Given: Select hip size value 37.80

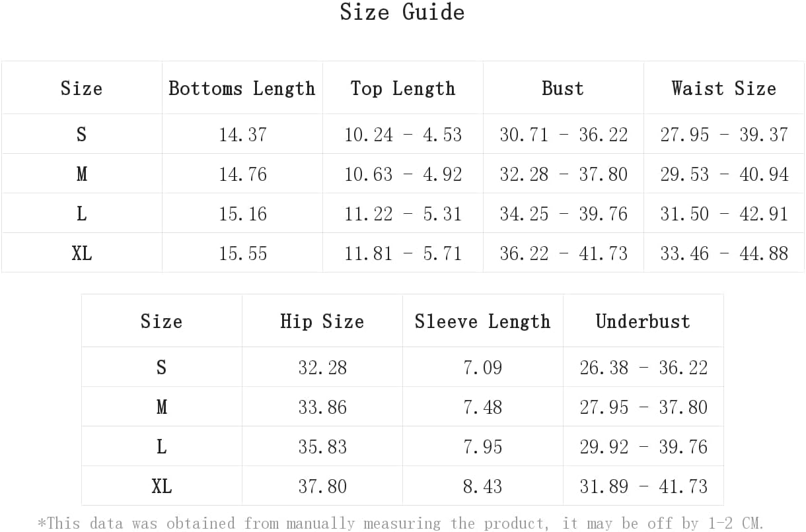Looking at the screenshot, I should [x=322, y=486].
